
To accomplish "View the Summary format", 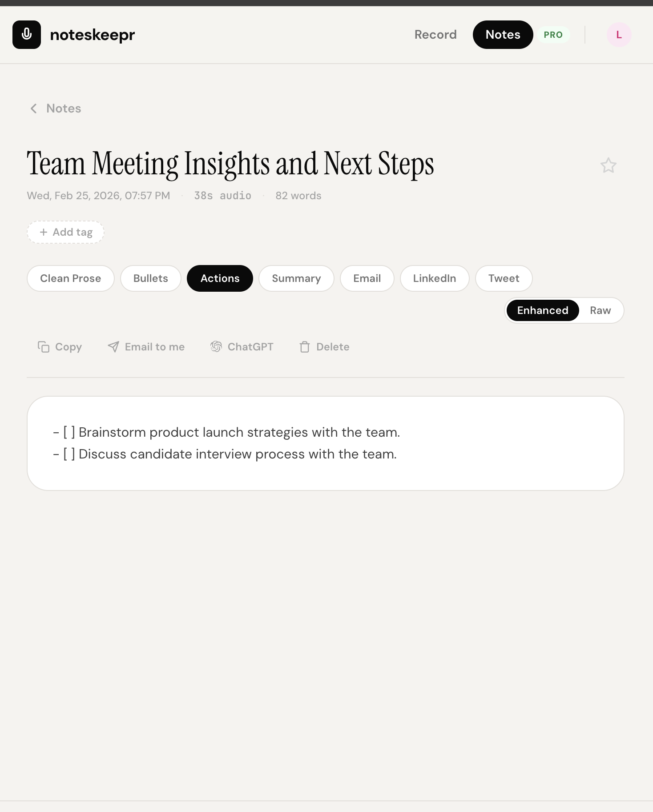I will 296,278.
